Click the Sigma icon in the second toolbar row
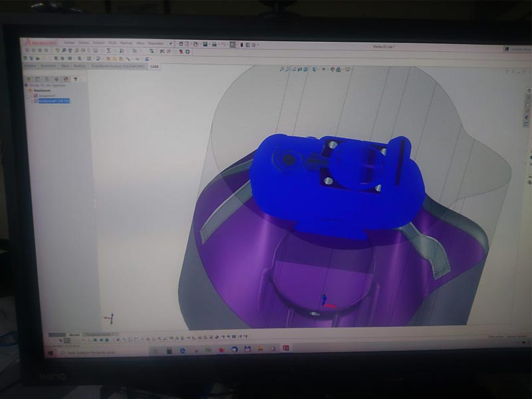Viewport: 532px width, 399px height. 108,51
